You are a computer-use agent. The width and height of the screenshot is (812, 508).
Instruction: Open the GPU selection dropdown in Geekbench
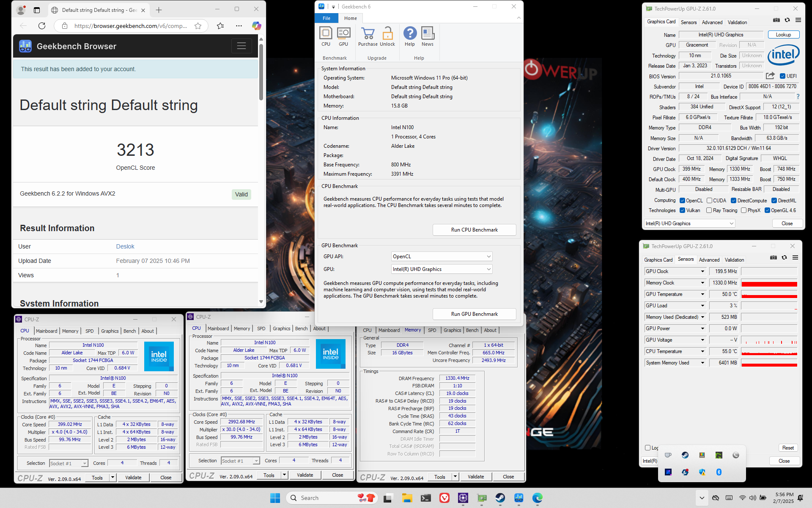[x=442, y=269]
